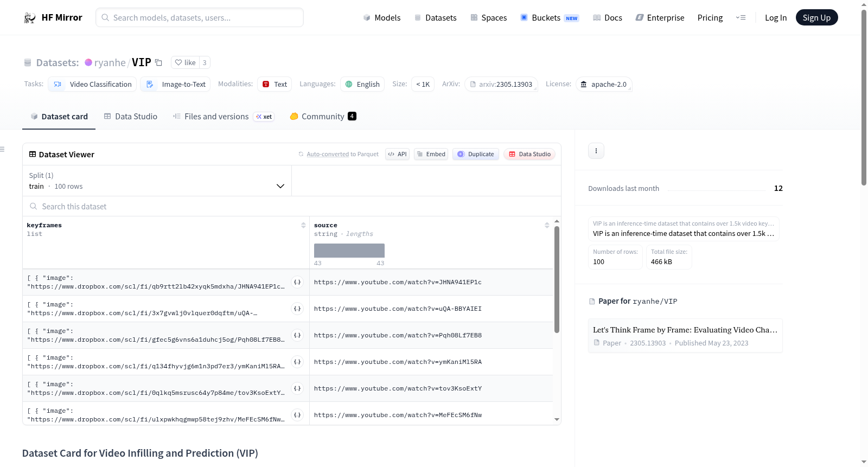This screenshot has width=868, height=467.
Task: Click the heart like button
Action: pyautogui.click(x=186, y=62)
